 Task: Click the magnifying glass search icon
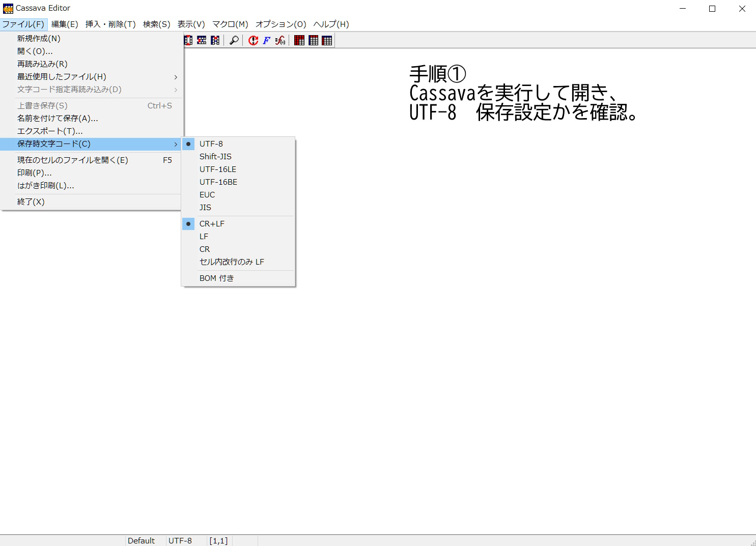pos(234,41)
